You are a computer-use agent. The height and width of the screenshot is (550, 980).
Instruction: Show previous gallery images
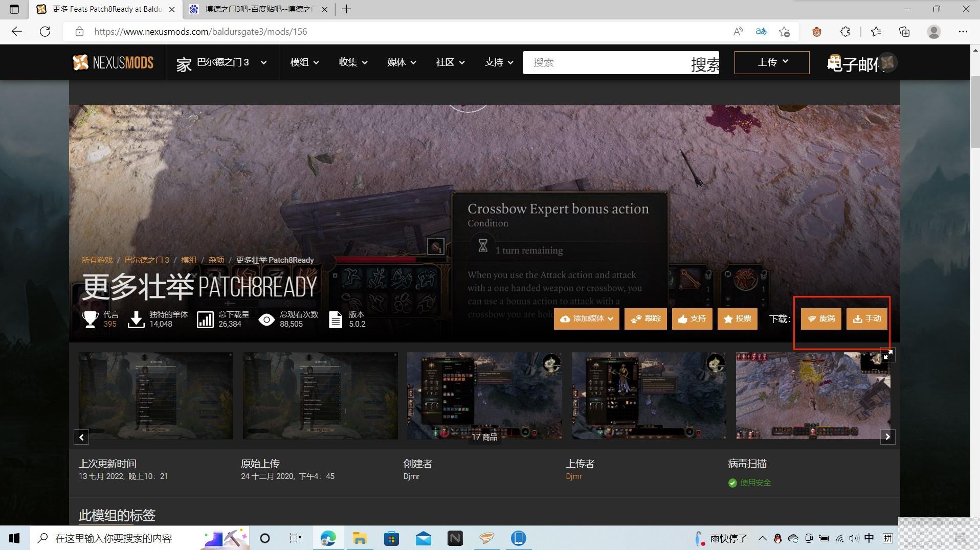click(x=81, y=437)
